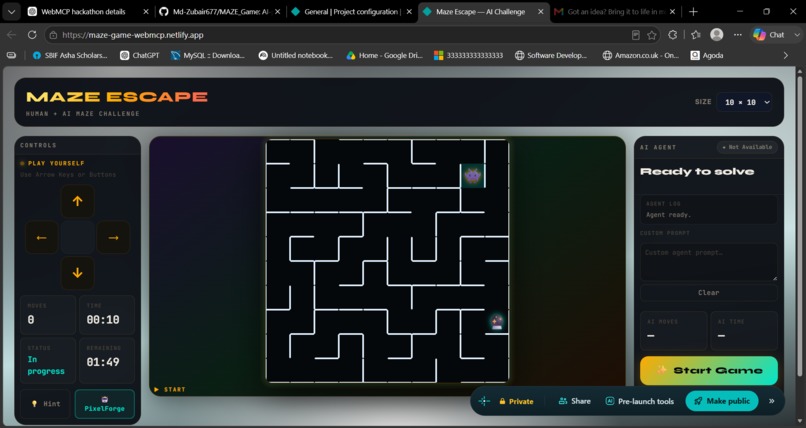The image size is (806, 428).
Task: Move up with the up arrow button
Action: (x=78, y=201)
